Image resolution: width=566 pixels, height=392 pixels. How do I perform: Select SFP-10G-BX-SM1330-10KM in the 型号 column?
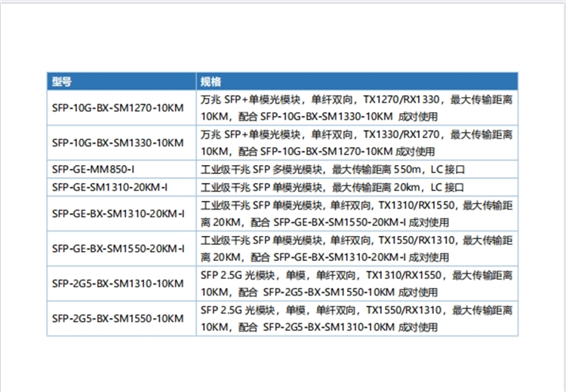(x=118, y=142)
